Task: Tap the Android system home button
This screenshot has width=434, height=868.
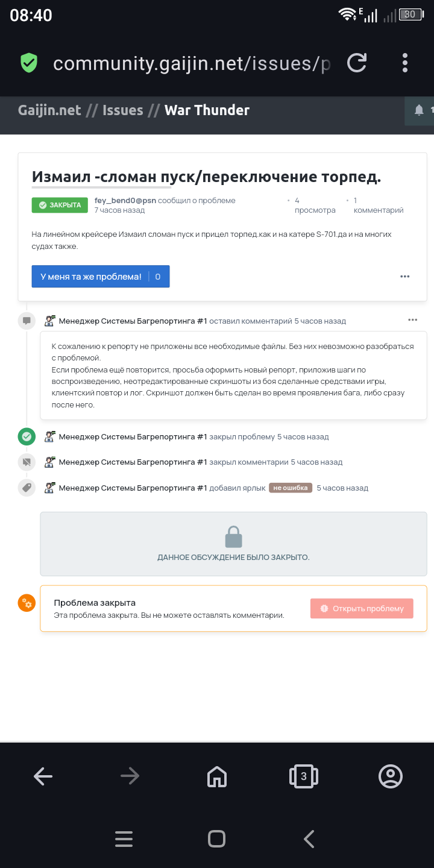Action: (216, 839)
